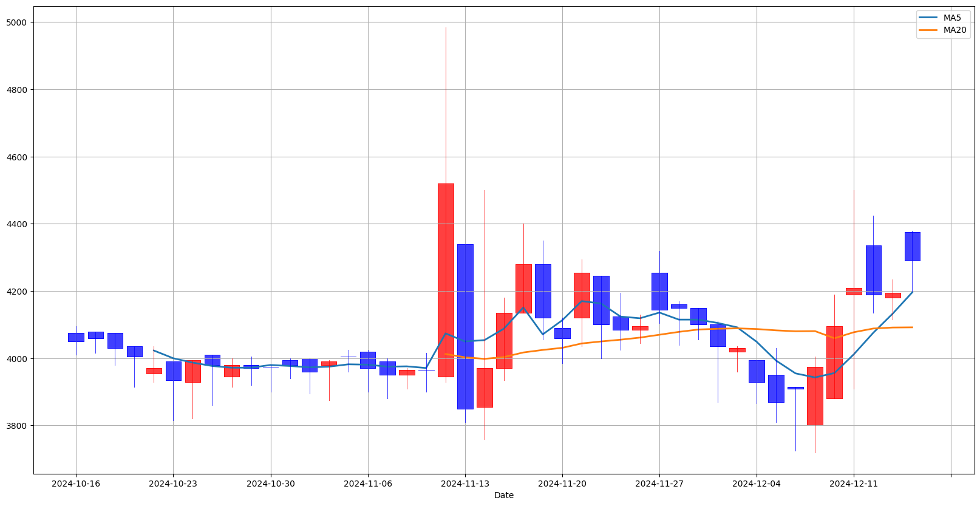Click the 2024-11-13 date tick label
Viewport: 980px width, 506px height.
(465, 484)
